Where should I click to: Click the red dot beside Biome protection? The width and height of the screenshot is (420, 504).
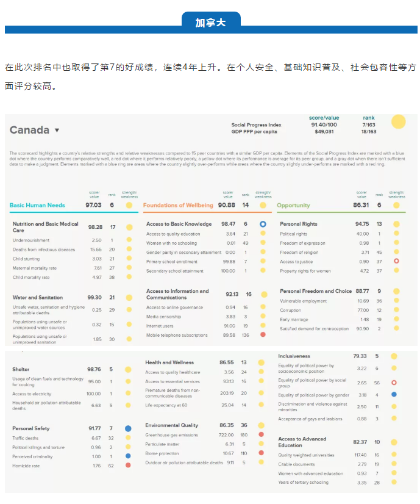pos(261,453)
